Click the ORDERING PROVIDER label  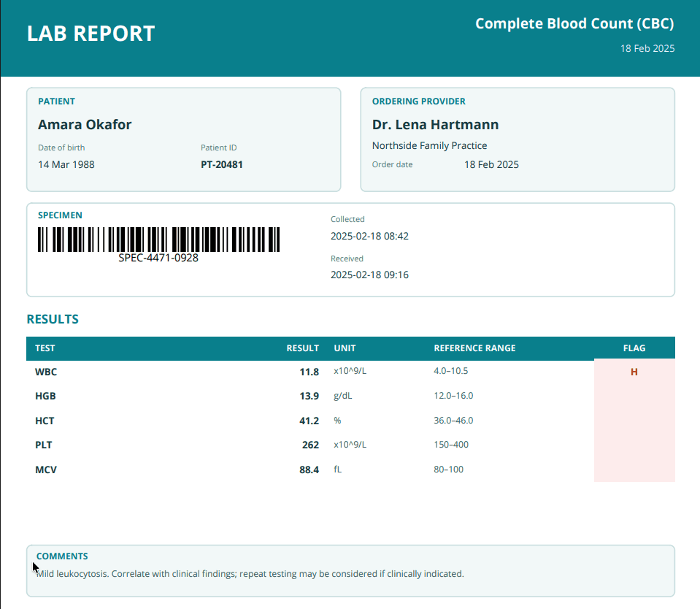[419, 101]
